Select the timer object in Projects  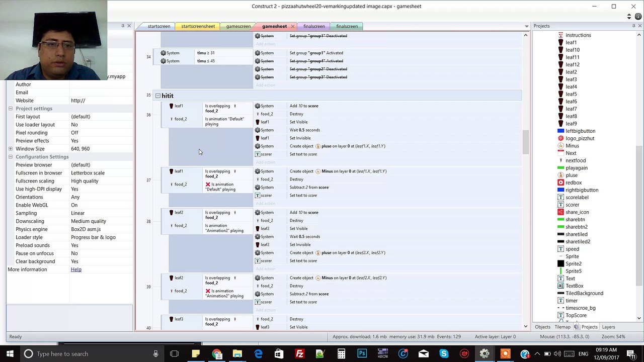(x=572, y=301)
